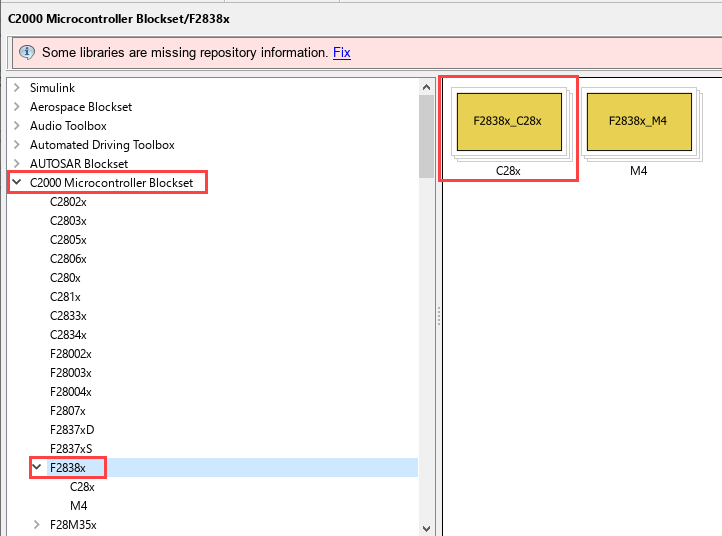Select the M4 child under F2838x
This screenshot has width=722, height=536.
[x=78, y=506]
